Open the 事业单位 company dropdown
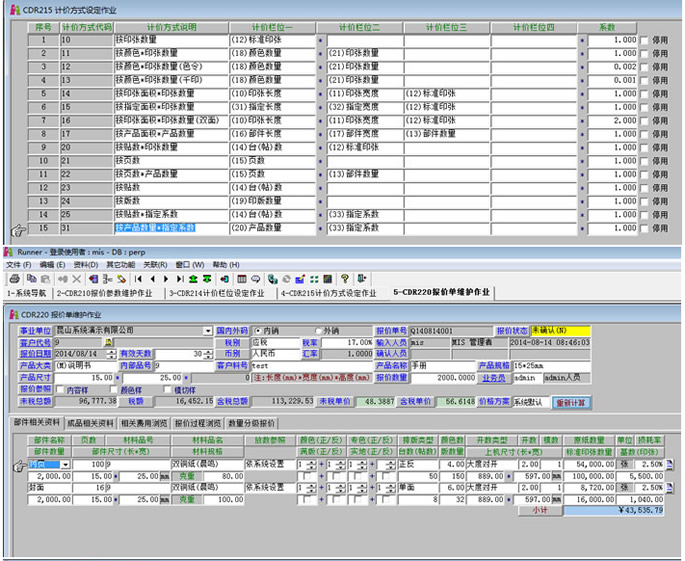The width and height of the screenshot is (685, 561). click(207, 330)
